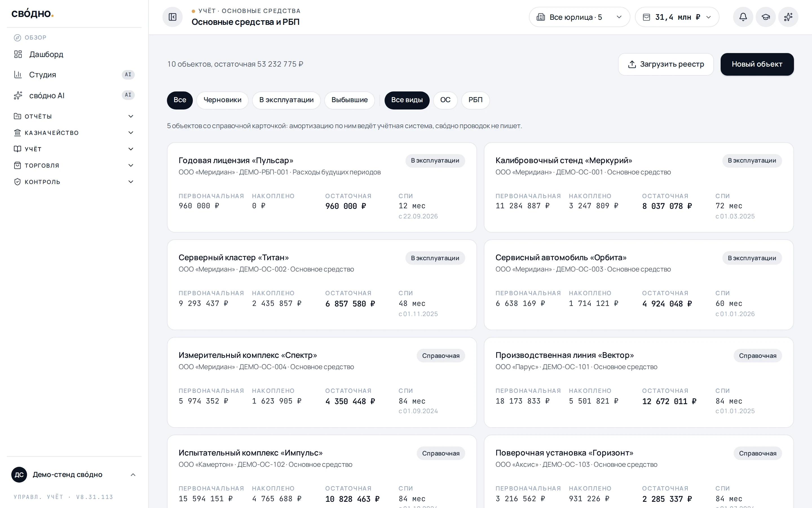
Task: Collapse the sidebar panel icon
Action: pyautogui.click(x=173, y=17)
